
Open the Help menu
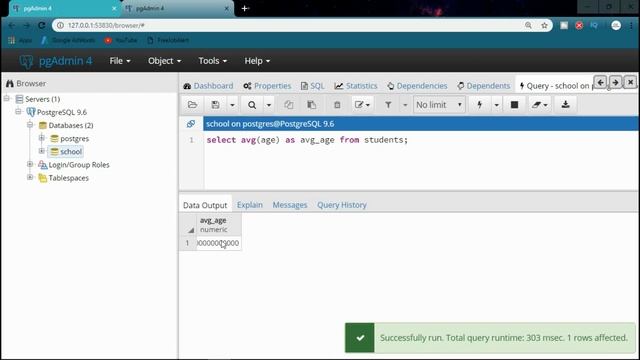pyautogui.click(x=257, y=61)
